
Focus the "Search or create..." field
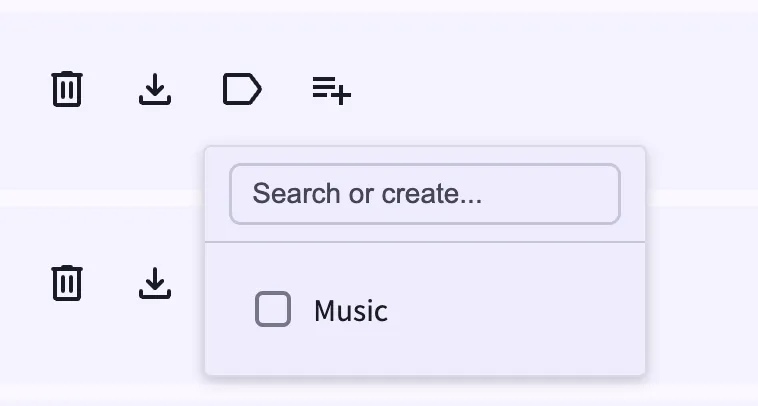click(425, 194)
